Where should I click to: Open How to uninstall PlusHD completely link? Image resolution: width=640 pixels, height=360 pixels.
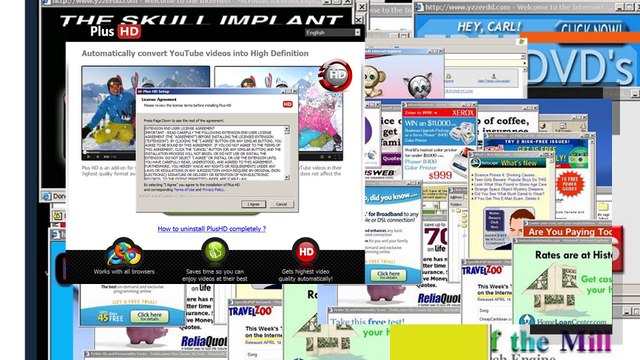click(x=212, y=229)
